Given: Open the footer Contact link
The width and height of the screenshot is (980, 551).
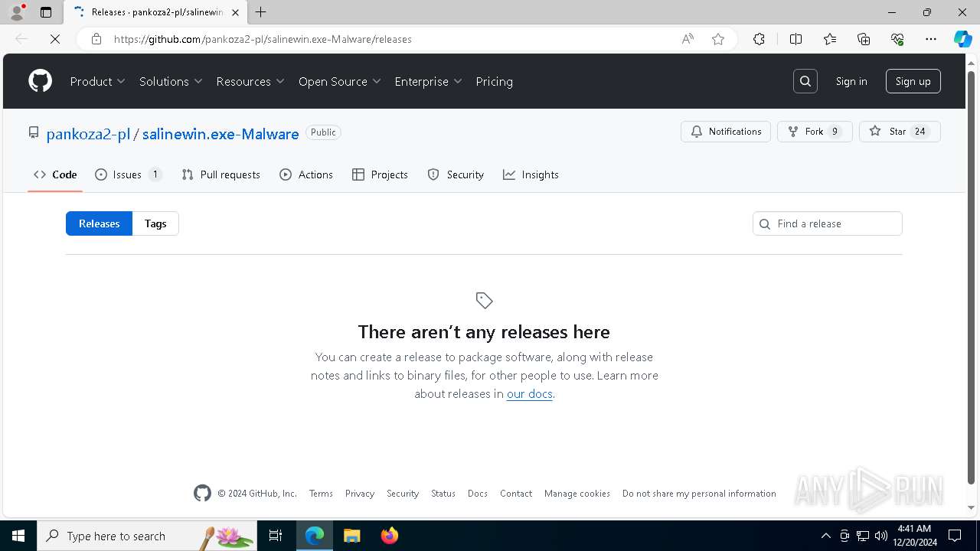Looking at the screenshot, I should [516, 494].
